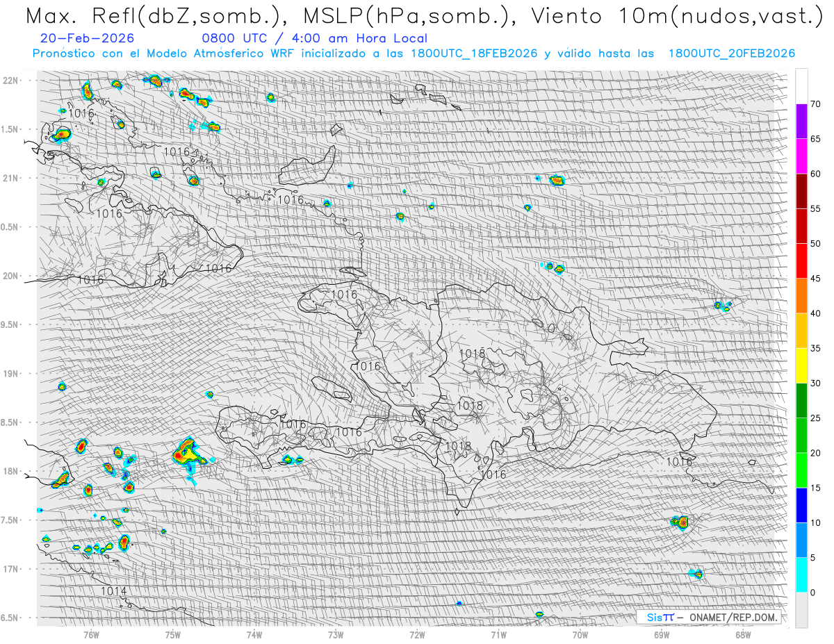Click the '18N' latitude axis label
The width and height of the screenshot is (834, 644).
(x=10, y=471)
